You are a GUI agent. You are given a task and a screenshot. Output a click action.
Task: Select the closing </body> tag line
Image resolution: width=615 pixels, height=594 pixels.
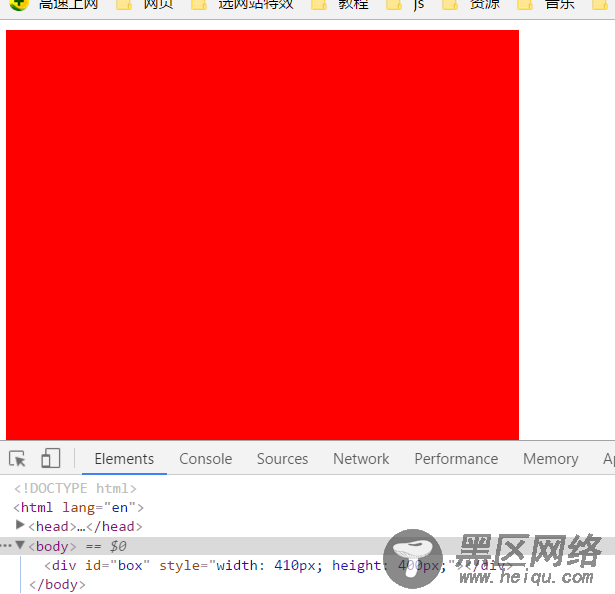click(x=57, y=585)
